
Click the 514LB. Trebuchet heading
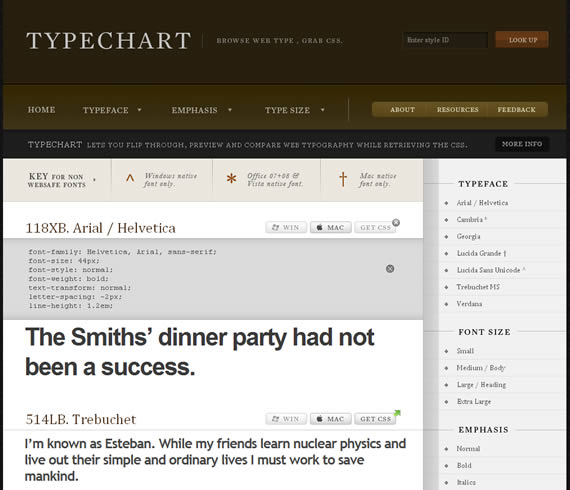pyautogui.click(x=81, y=419)
